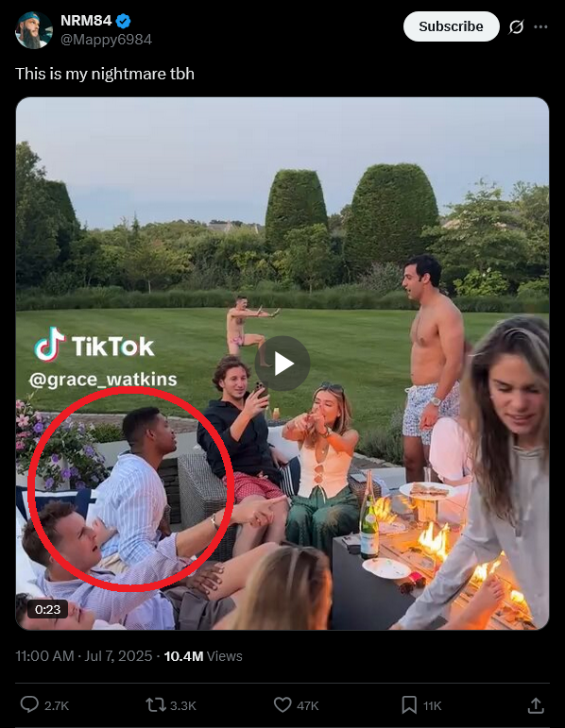Click the TikTok logo watermark

(94, 345)
